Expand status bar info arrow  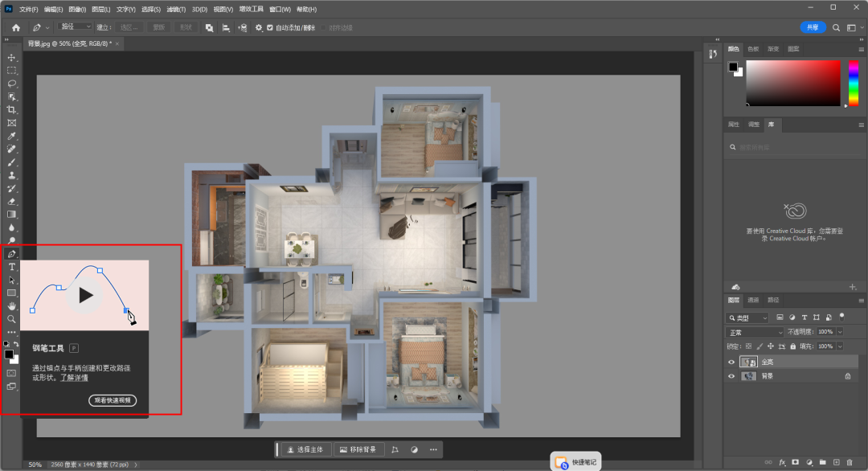coord(136,465)
